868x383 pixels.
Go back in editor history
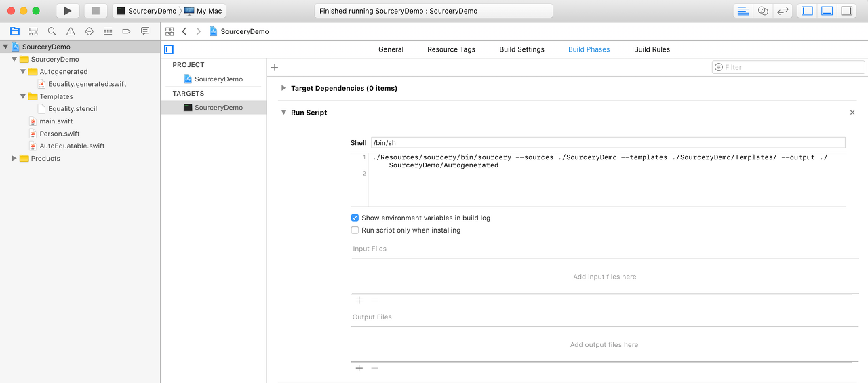click(x=184, y=31)
